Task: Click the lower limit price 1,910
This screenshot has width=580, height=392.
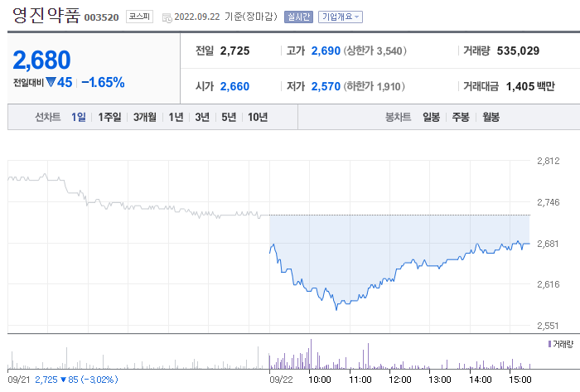Action: 389,86
